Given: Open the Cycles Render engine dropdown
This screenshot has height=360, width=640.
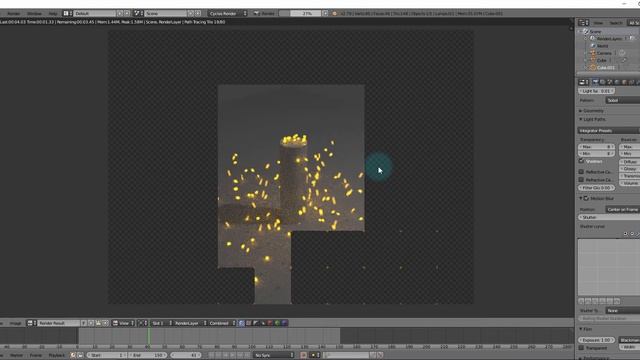Looking at the screenshot, I should (x=227, y=13).
